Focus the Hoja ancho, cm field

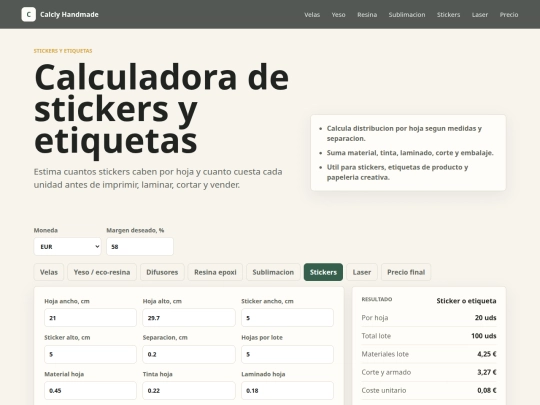tap(90, 318)
